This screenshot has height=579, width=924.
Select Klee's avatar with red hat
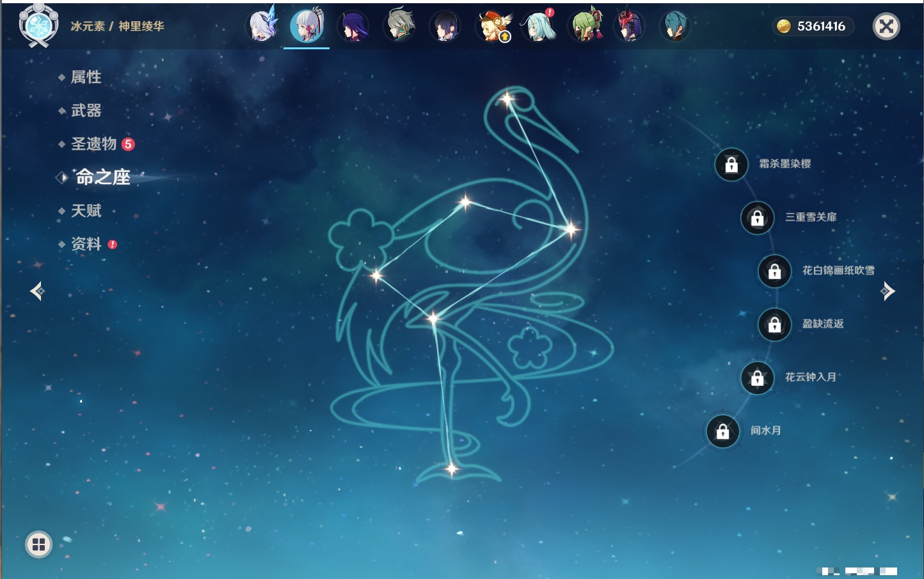[x=492, y=26]
